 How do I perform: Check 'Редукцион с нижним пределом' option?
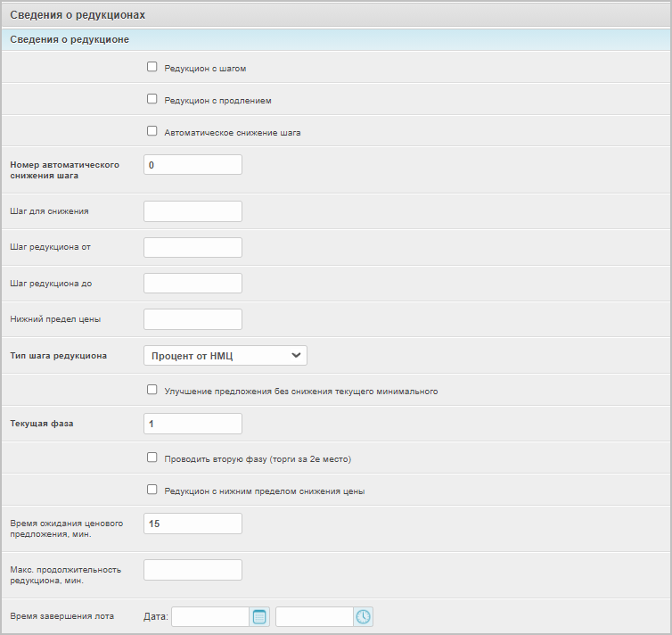point(152,490)
